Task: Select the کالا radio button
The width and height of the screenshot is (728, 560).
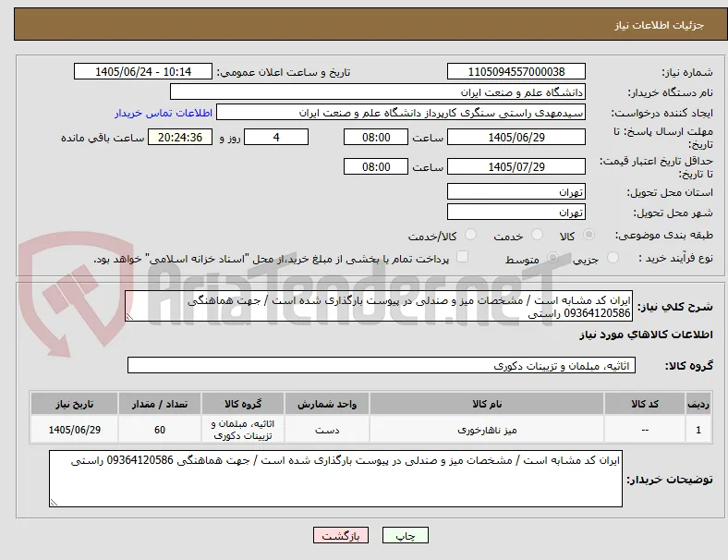Action: point(588,235)
